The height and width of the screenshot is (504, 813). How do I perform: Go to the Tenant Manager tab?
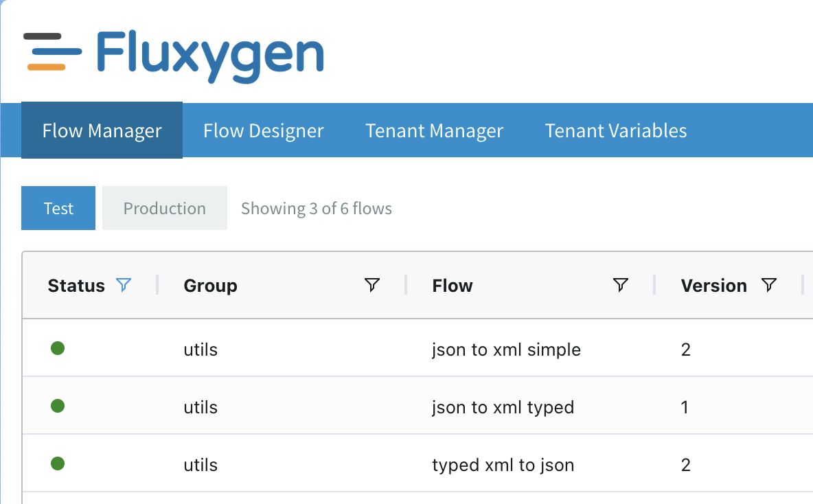point(434,130)
